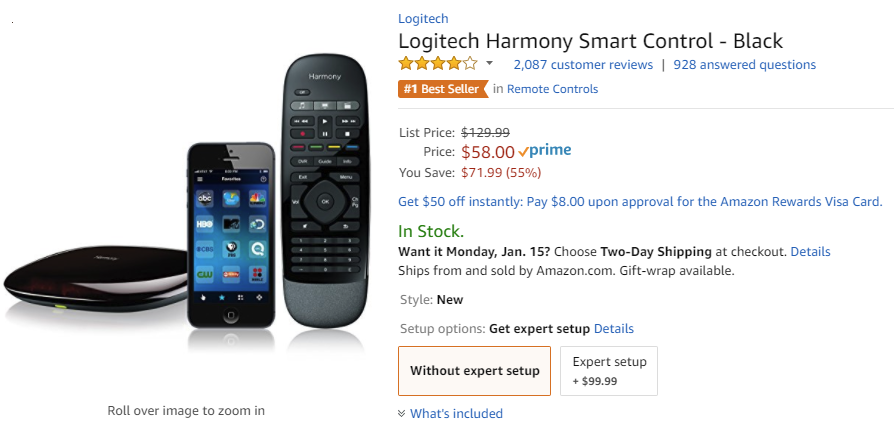Viewport: 894px width, 431px height.
Task: Click the OK button on pictured remote
Action: click(x=324, y=201)
